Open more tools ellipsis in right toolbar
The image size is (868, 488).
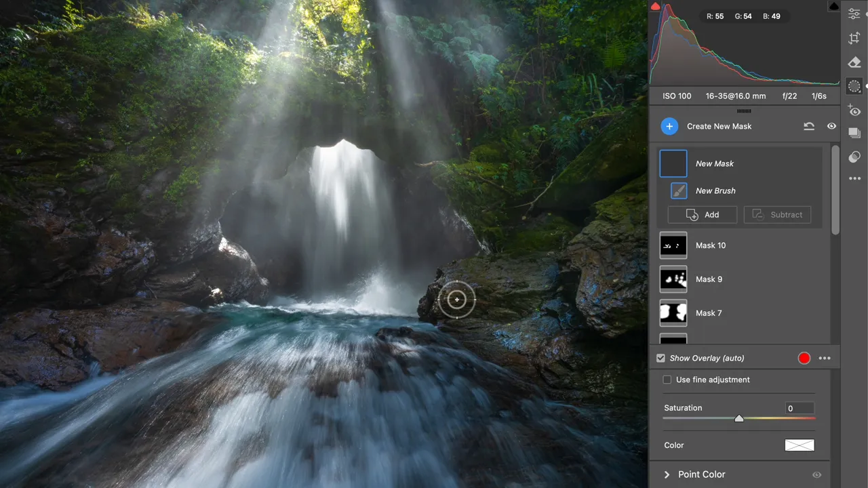coord(854,179)
